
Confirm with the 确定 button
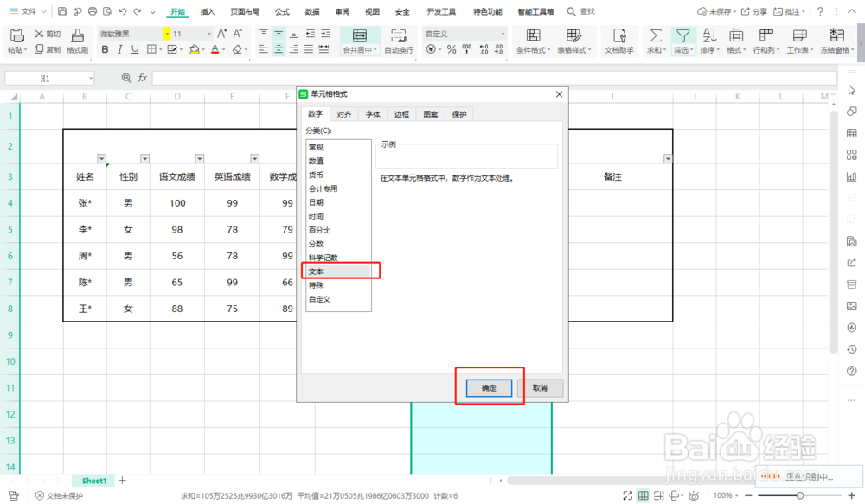click(488, 388)
